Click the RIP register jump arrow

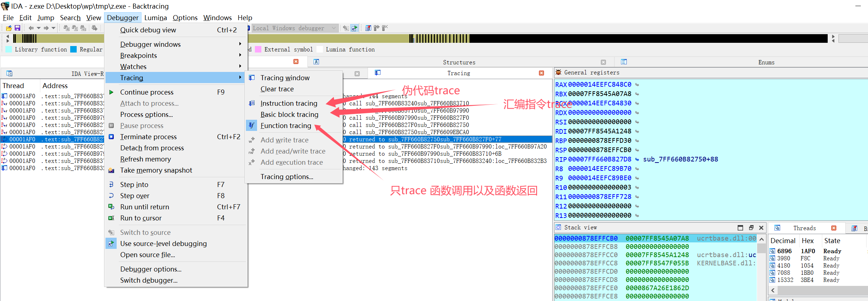tap(637, 159)
